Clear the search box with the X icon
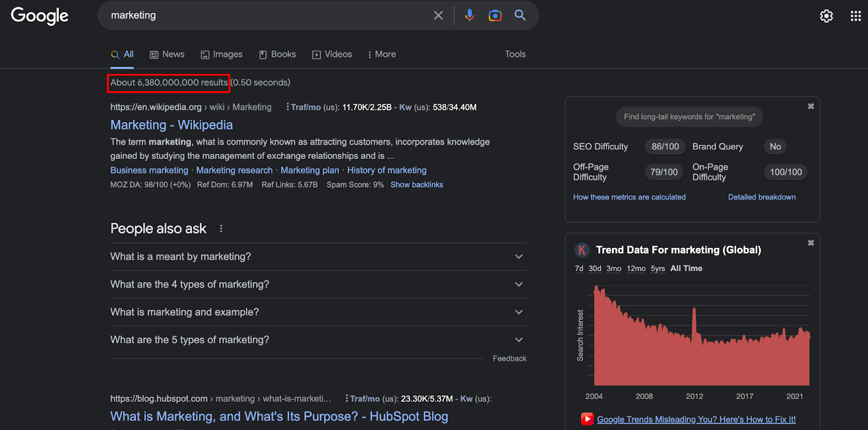868x430 pixels. click(438, 16)
